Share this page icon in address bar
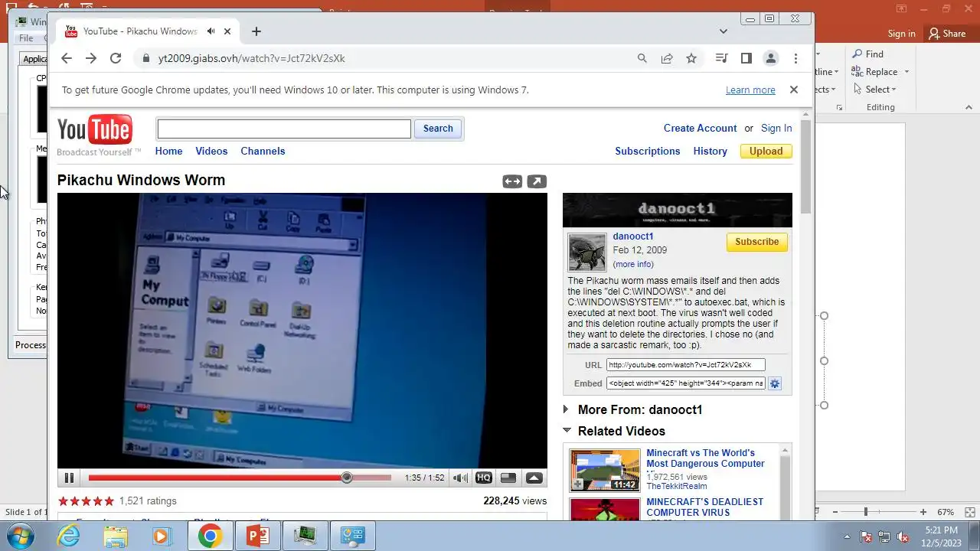Viewport: 980px width, 551px height. tap(667, 58)
